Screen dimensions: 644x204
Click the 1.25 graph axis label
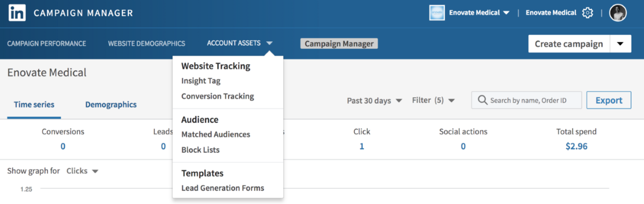pos(26,190)
